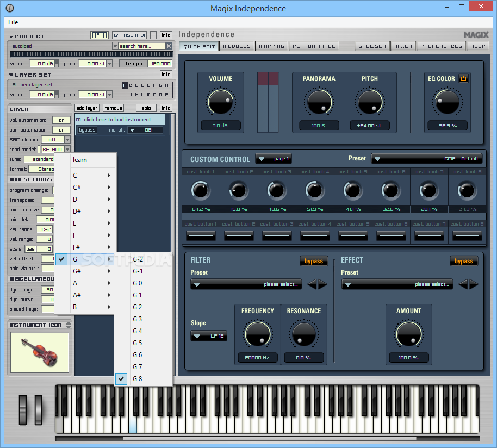Viewport: 497px width, 448px height.
Task: Toggle vol. automation on button
Action: [61, 120]
